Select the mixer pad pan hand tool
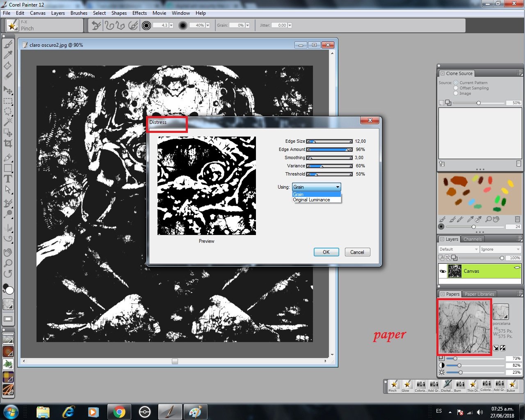 click(496, 219)
